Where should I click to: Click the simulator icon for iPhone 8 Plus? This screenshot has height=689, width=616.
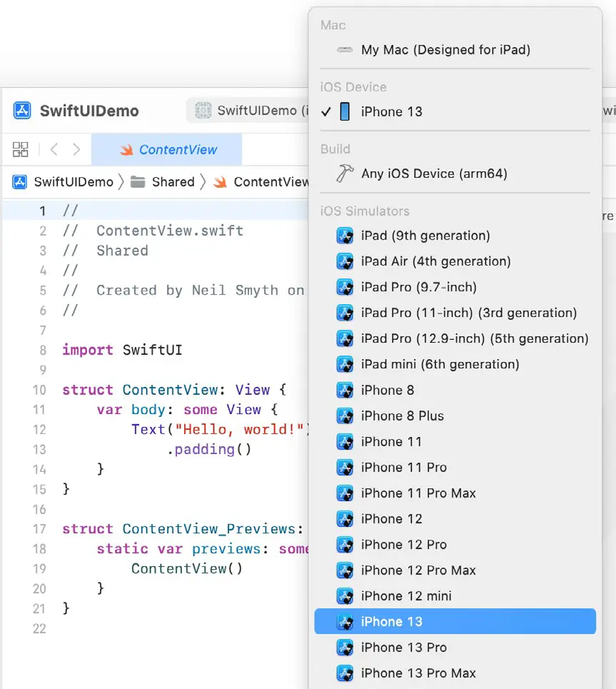click(345, 416)
